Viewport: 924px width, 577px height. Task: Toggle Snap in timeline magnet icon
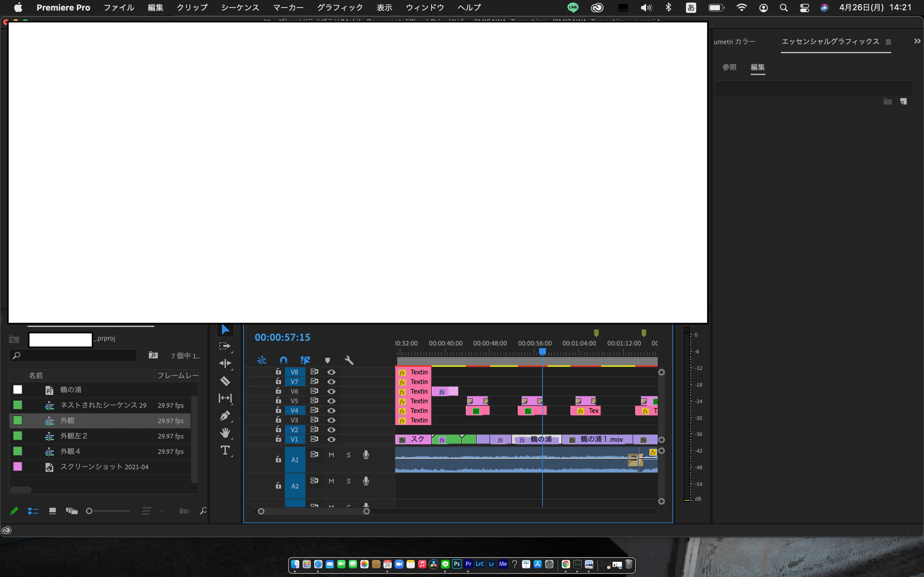tap(283, 360)
